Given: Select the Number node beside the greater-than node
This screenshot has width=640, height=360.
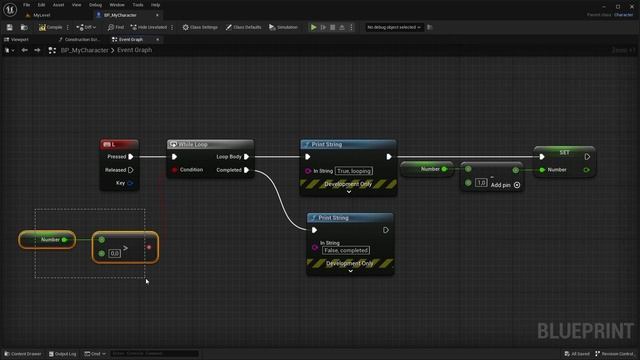Looking at the screenshot, I should pos(47,240).
